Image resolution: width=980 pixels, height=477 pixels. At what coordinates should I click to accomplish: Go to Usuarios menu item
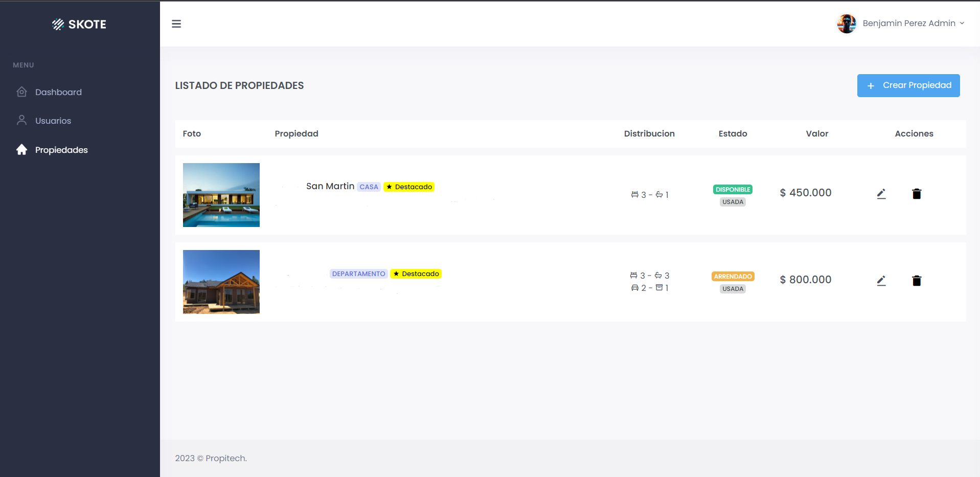(53, 121)
